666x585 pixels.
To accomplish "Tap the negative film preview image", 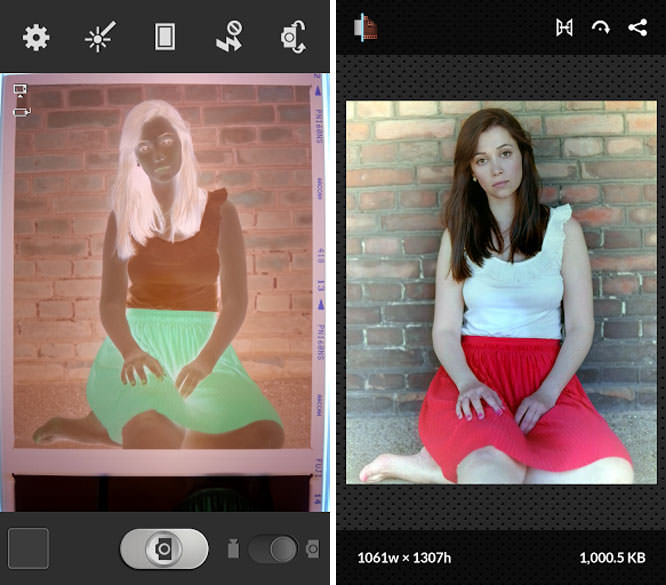I will tap(160, 270).
